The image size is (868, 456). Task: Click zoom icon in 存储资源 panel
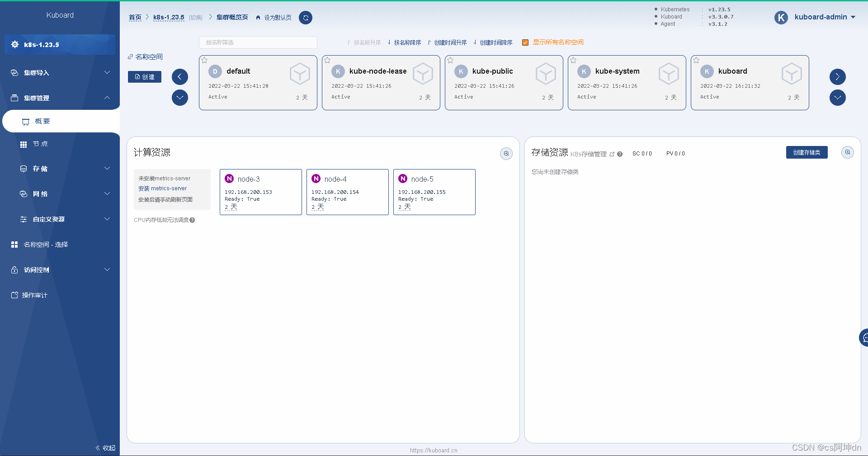[848, 152]
